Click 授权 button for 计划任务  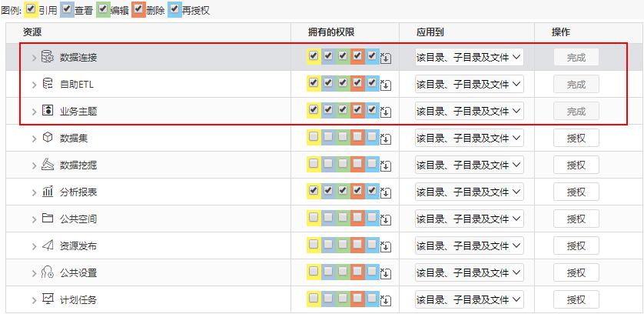pyautogui.click(x=576, y=299)
